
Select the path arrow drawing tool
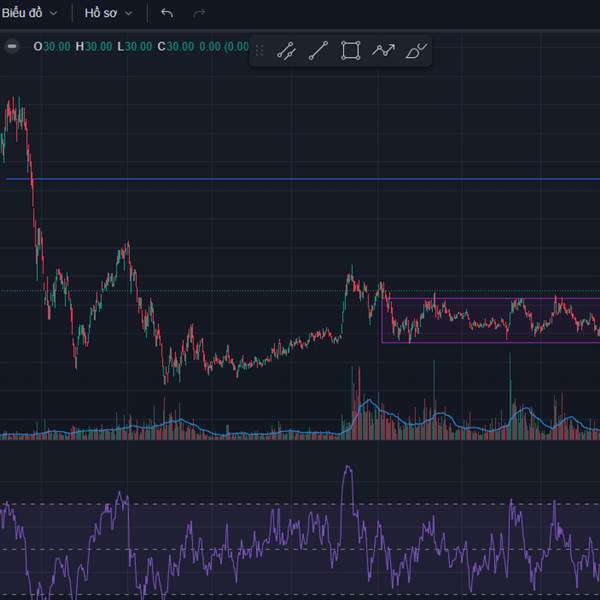(383, 51)
